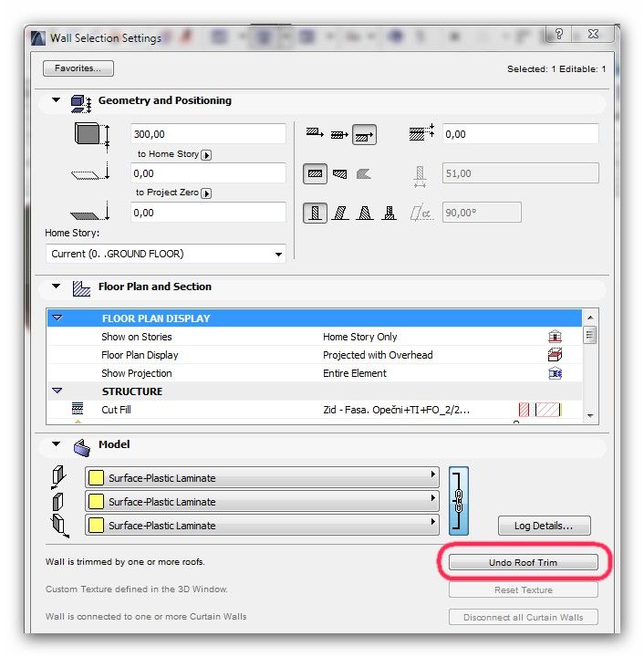Click the third yellow surface material swatch
Screen dimensions: 644x657
point(96,525)
